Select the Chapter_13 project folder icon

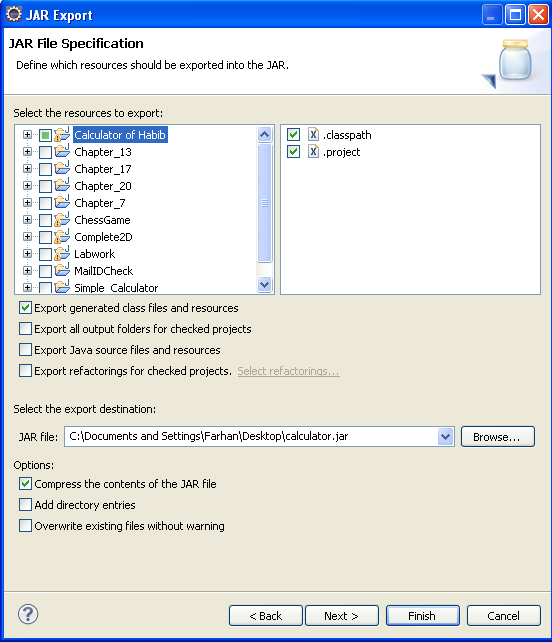click(62, 151)
